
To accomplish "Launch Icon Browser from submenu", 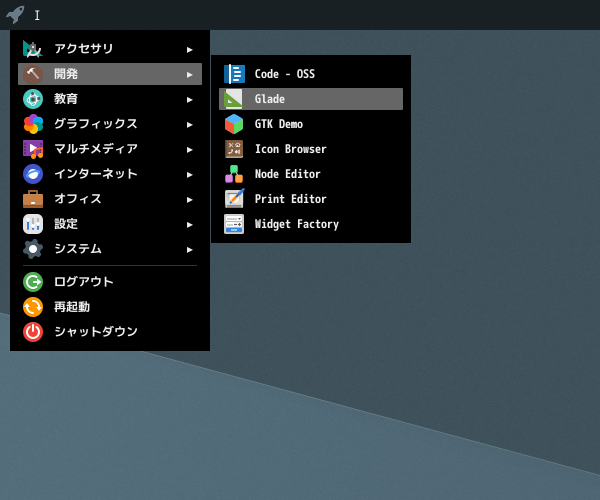I will [311, 149].
